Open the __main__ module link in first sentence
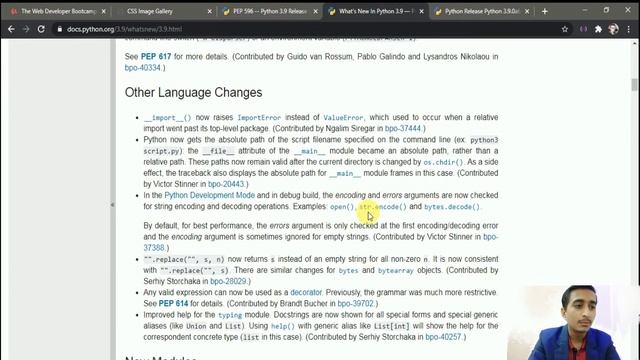Screen dimensions: 640x360 click(x=309, y=151)
